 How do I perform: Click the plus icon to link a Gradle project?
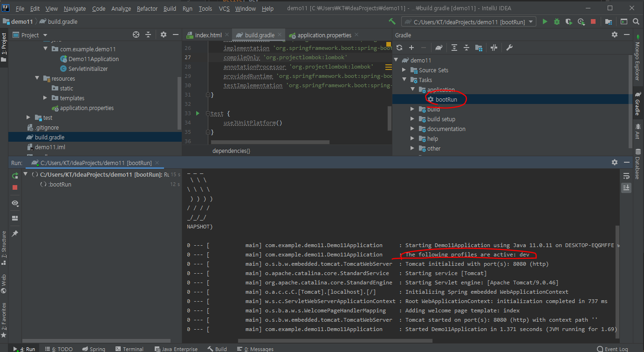(x=411, y=48)
